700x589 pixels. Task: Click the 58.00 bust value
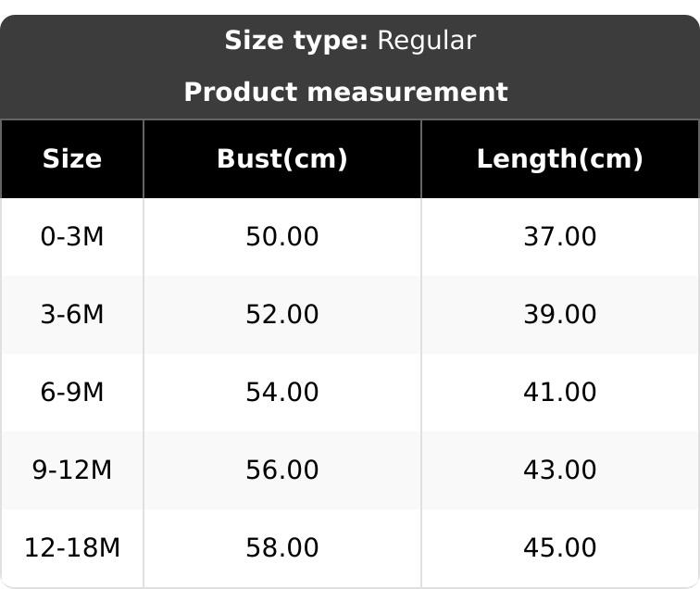click(282, 548)
